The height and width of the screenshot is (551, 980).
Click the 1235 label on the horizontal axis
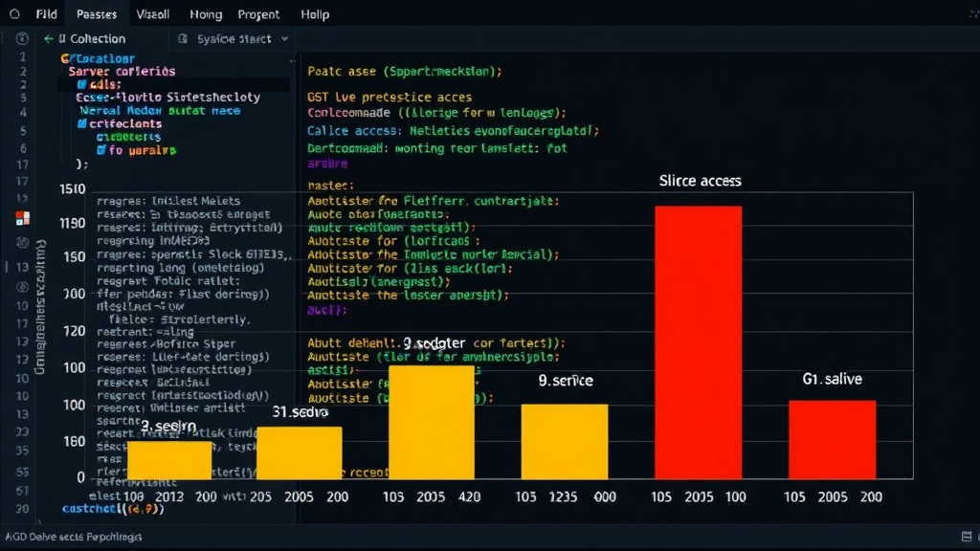[x=563, y=496]
